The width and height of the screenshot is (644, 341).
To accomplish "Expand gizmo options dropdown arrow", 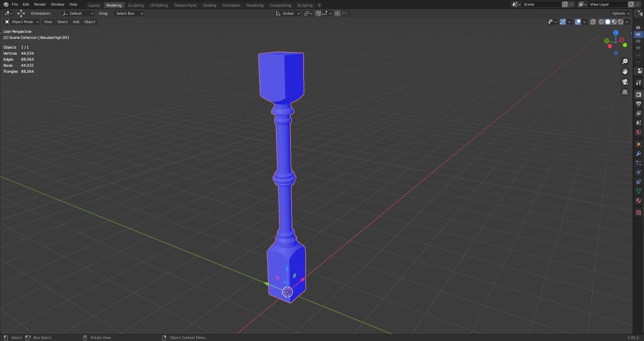I will coord(569,22).
